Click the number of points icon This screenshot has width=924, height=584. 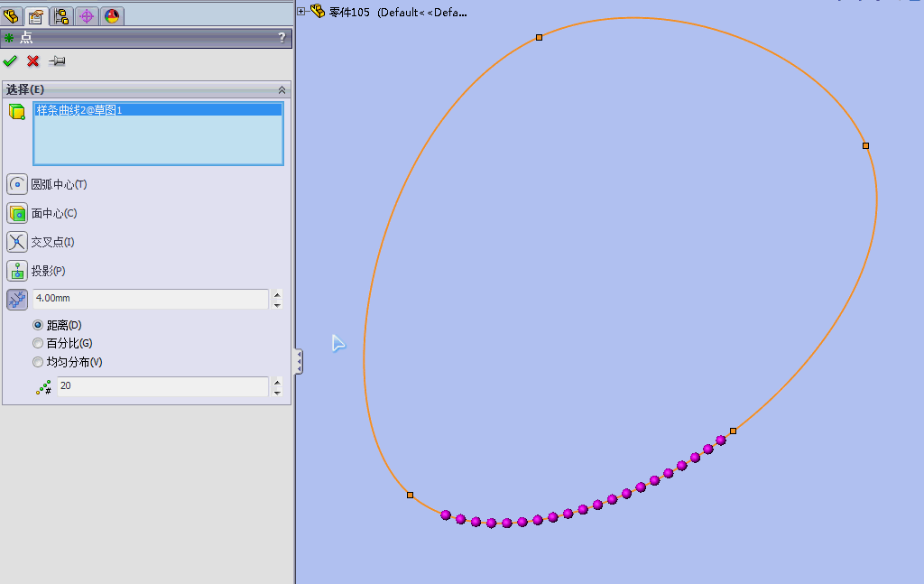tap(43, 387)
